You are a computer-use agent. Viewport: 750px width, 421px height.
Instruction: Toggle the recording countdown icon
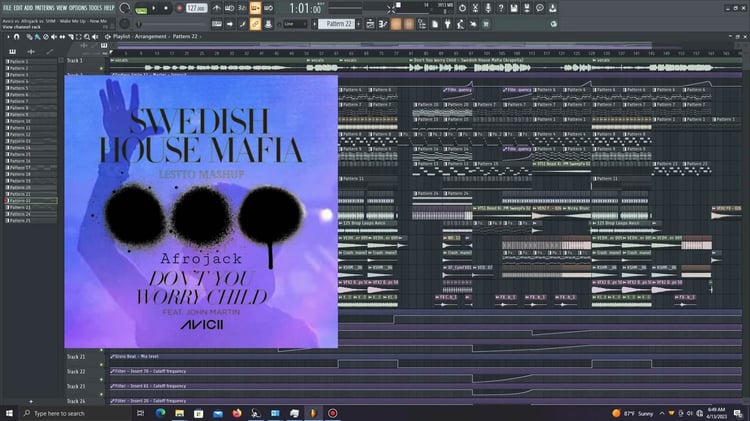[243, 8]
